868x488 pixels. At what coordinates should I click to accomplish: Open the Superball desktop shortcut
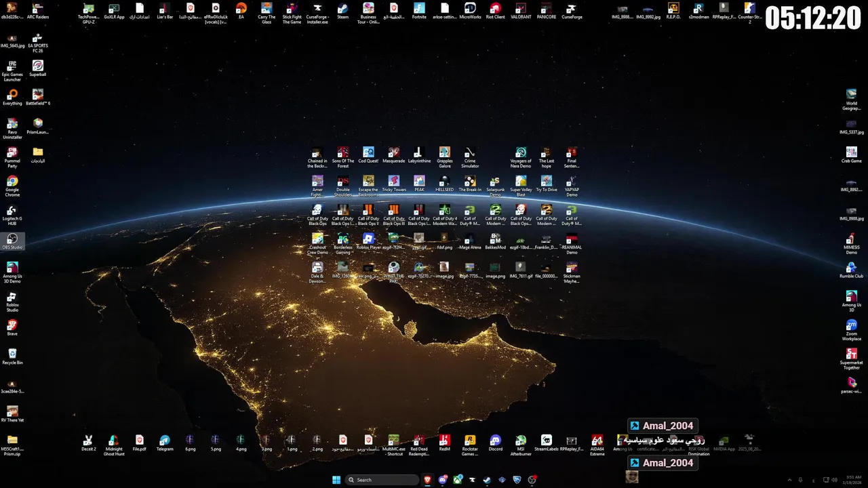[x=38, y=68]
